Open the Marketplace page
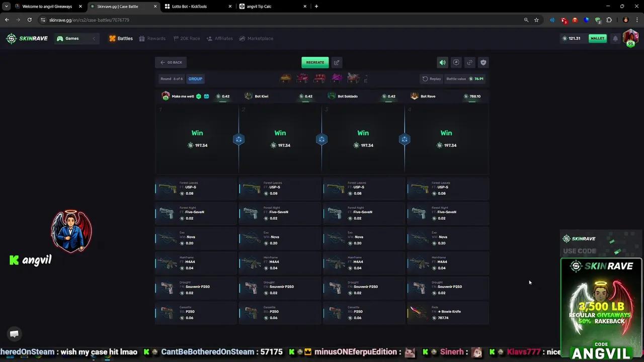 tap(256, 39)
